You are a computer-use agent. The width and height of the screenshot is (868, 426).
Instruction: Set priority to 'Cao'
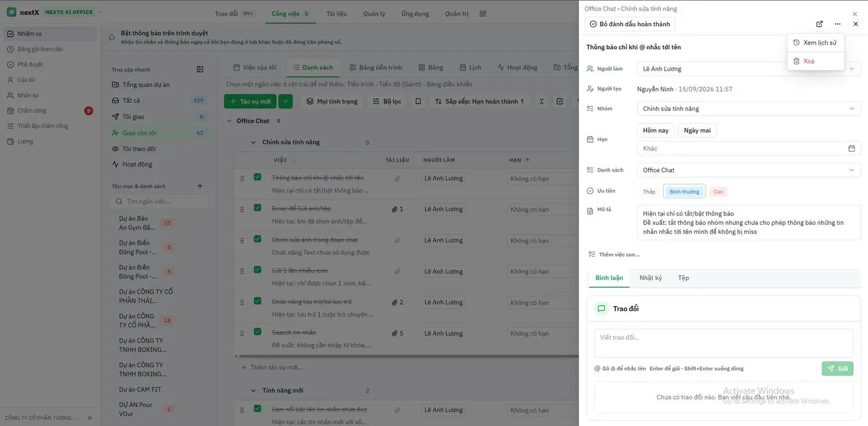point(718,192)
